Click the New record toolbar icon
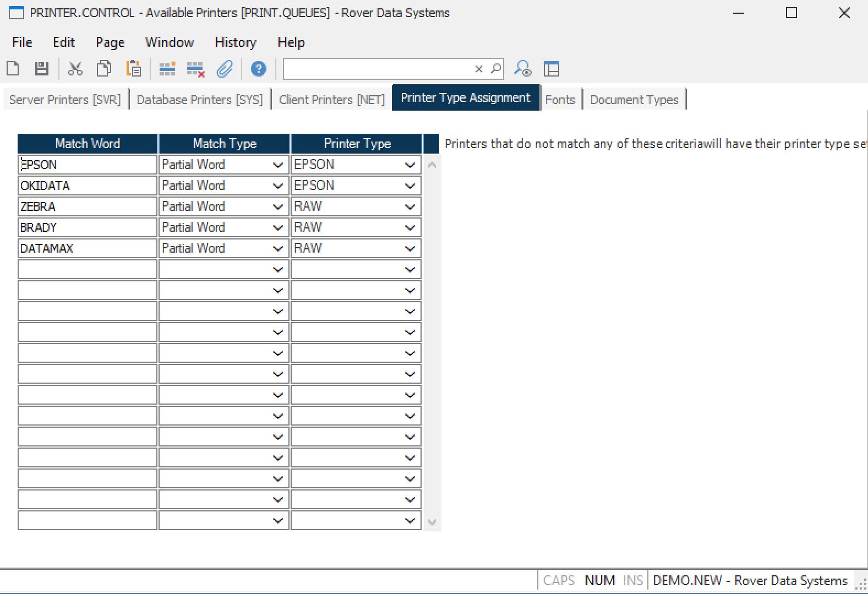868x594 pixels. (13, 69)
